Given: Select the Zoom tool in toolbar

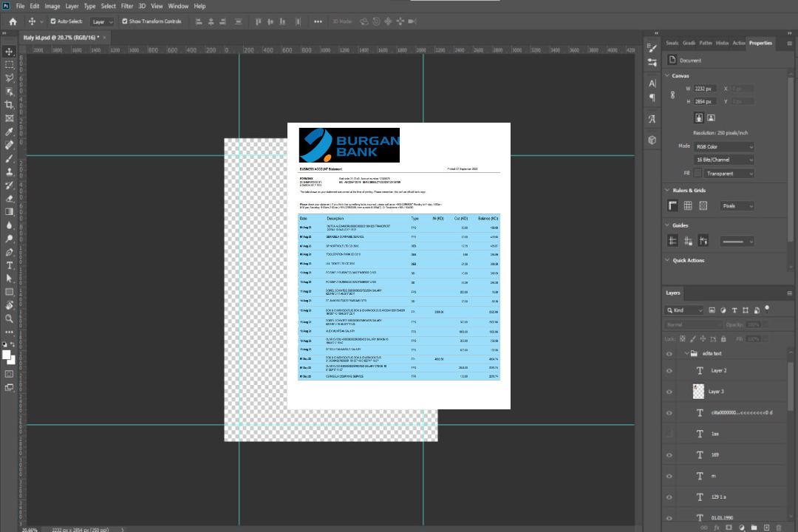Looking at the screenshot, I should [x=10, y=318].
